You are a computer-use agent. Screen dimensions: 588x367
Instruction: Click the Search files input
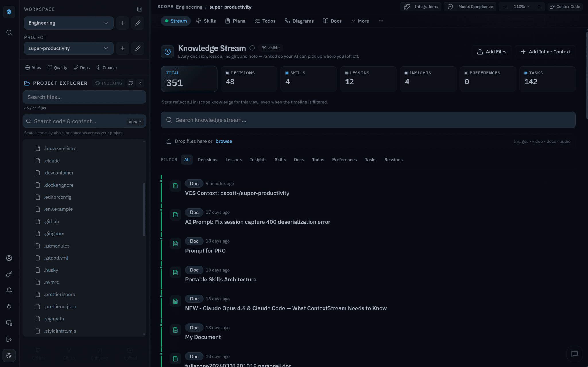pyautogui.click(x=84, y=97)
